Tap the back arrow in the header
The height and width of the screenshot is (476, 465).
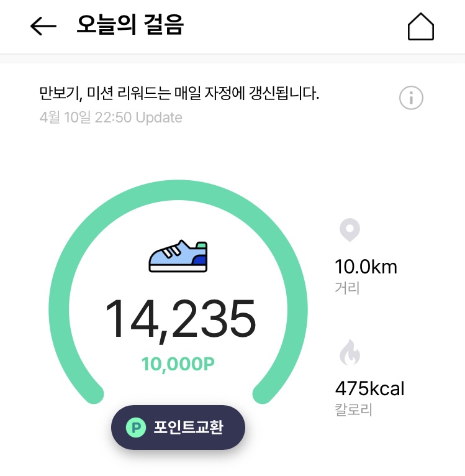(43, 26)
